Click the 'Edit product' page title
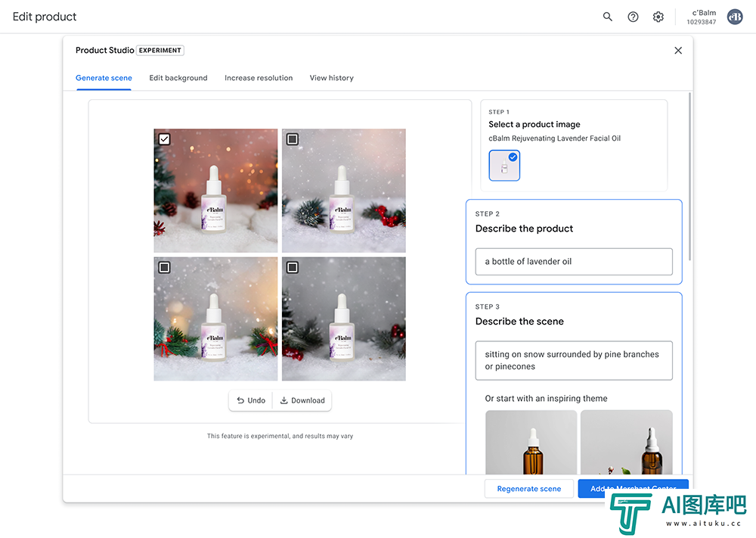The image size is (756, 538). pos(45,17)
